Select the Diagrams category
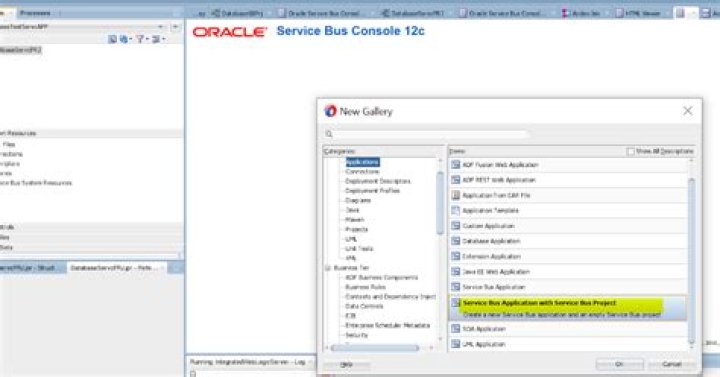This screenshot has height=377, width=720. 358,201
